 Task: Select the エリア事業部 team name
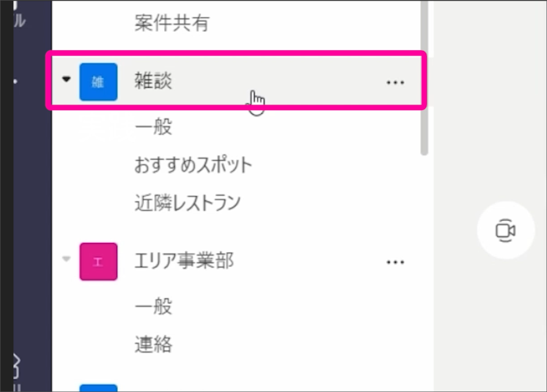184,261
